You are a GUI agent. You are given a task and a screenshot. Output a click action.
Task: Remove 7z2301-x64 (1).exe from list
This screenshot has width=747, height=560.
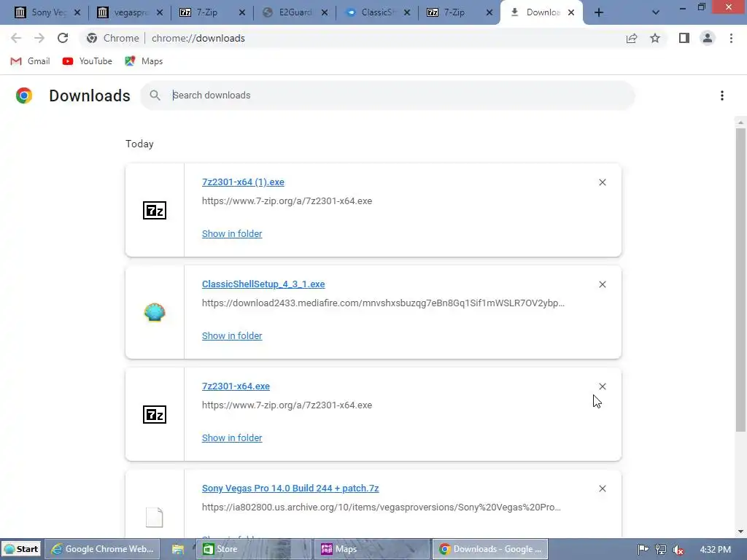click(x=602, y=182)
